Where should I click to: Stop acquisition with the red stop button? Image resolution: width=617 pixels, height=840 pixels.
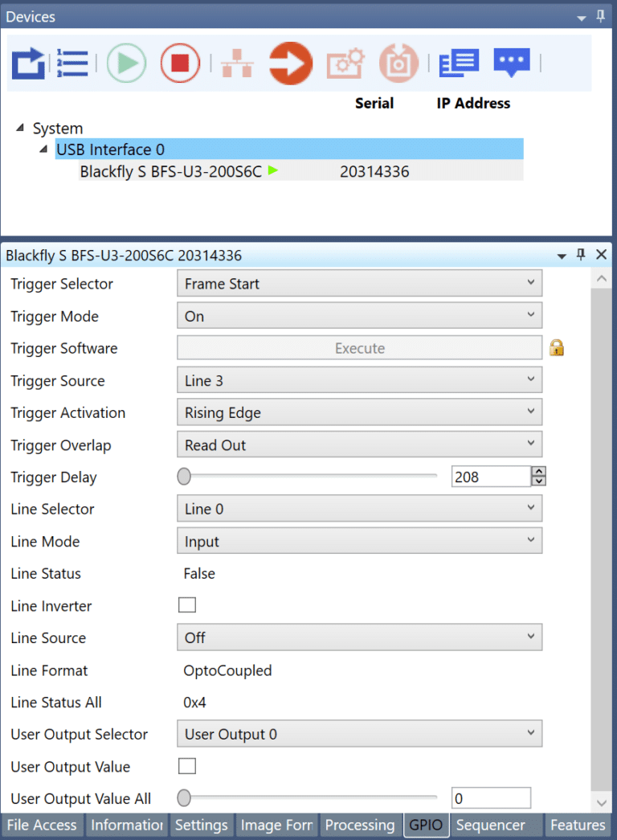click(x=180, y=64)
